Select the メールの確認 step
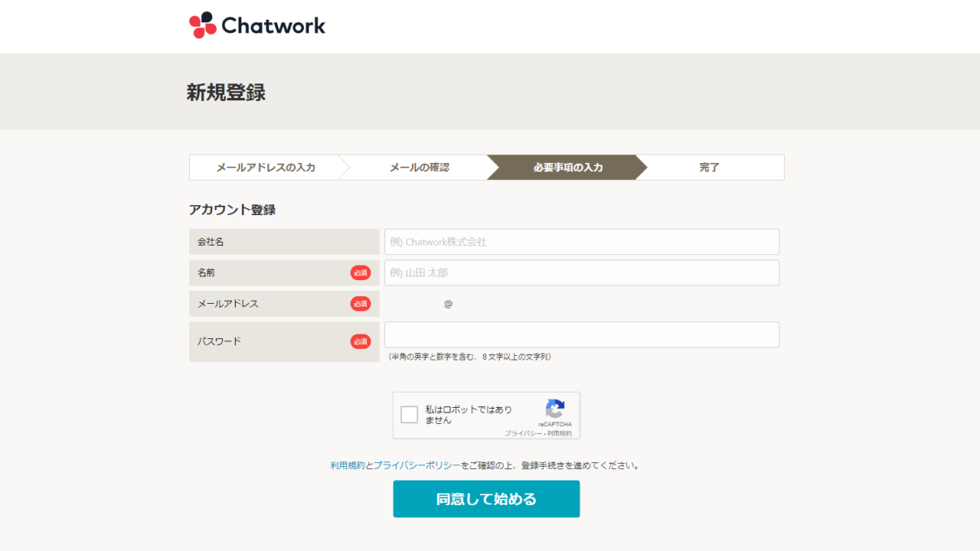The width and height of the screenshot is (980, 551). (419, 168)
